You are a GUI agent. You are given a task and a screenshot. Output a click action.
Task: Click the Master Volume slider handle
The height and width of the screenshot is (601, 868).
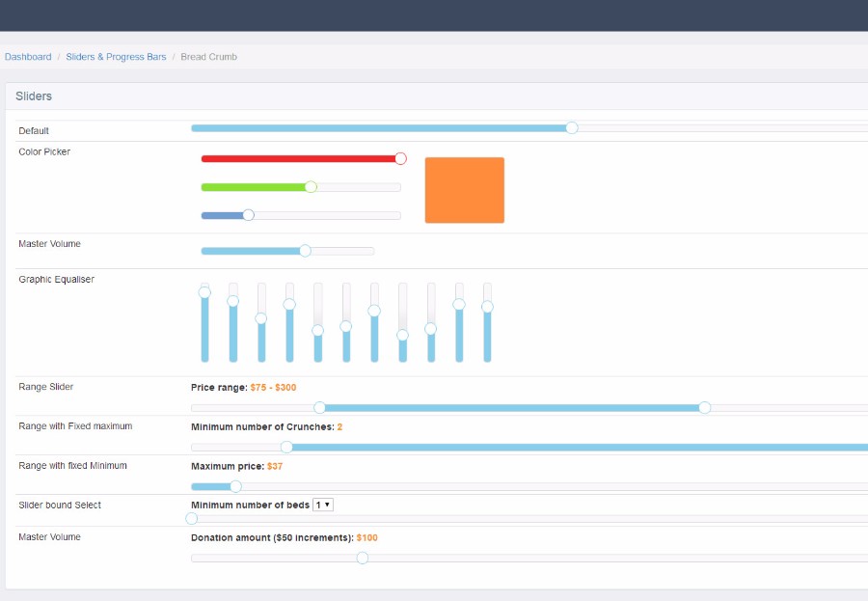coord(305,251)
